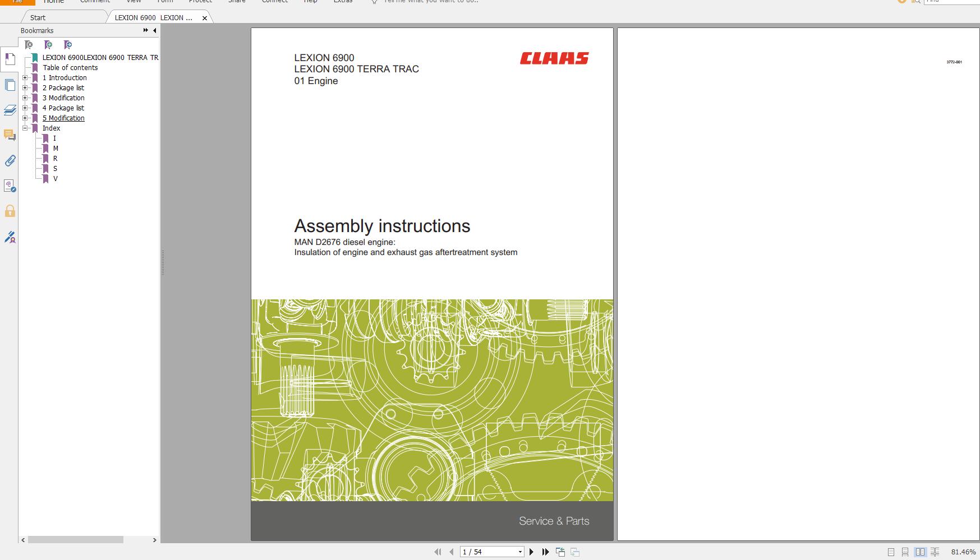This screenshot has width=980, height=560.
Task: Switch to single page view
Action: (x=891, y=552)
